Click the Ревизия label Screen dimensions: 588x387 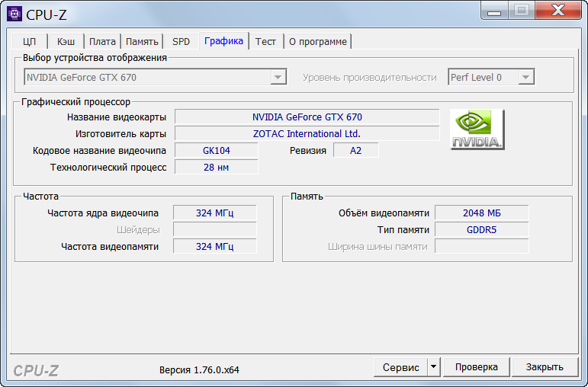308,151
